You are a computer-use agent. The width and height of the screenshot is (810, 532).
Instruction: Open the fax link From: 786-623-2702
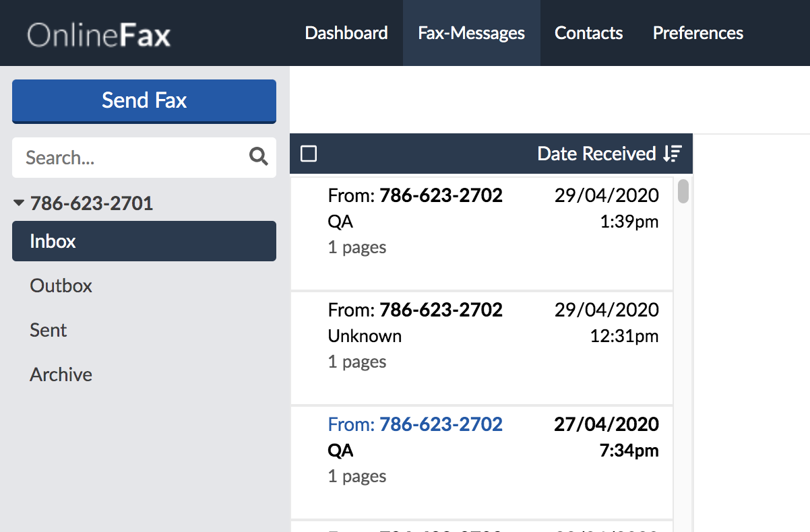pos(415,424)
